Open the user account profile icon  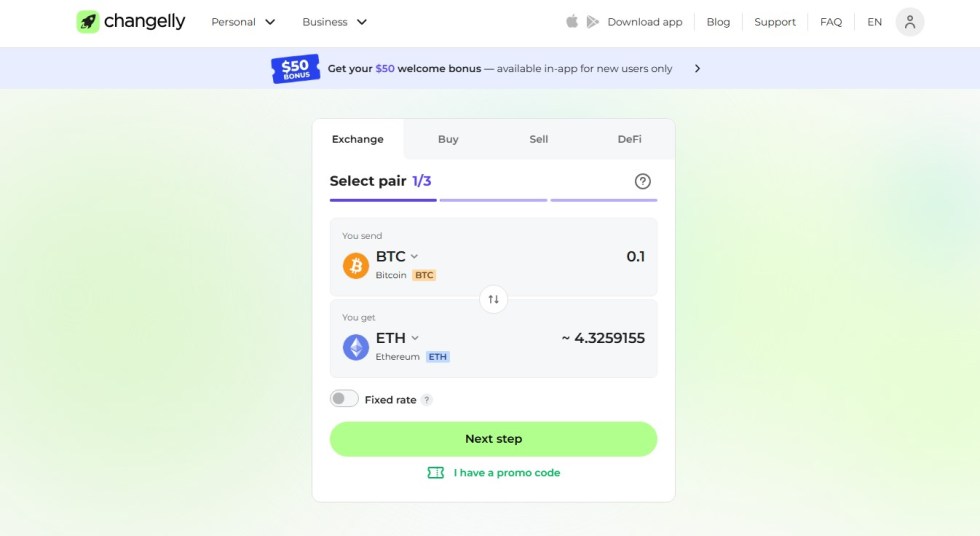tap(909, 22)
